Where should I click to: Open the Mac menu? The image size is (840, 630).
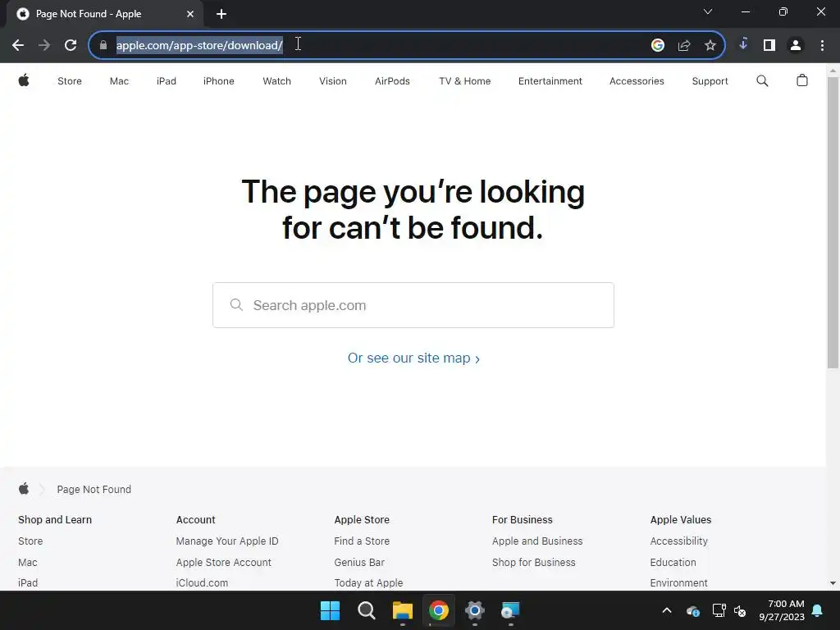coord(119,81)
